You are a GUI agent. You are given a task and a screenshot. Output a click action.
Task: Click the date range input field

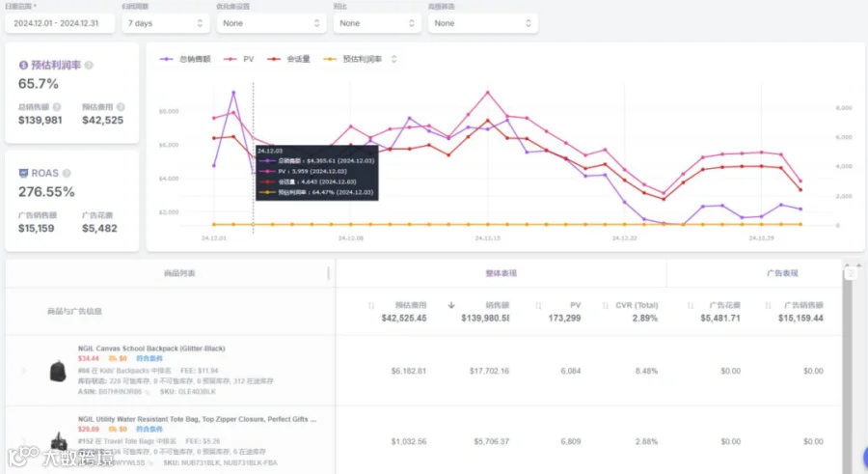(60, 23)
